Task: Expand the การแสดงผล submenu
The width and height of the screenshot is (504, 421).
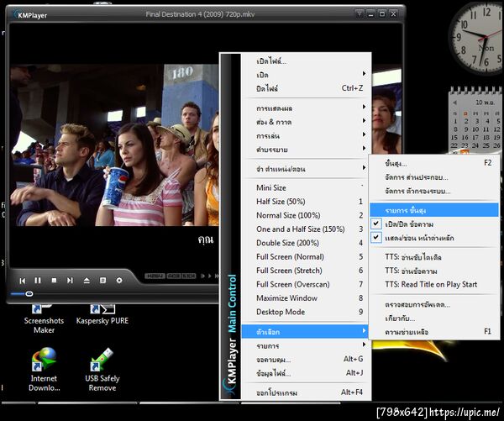Action: point(306,108)
